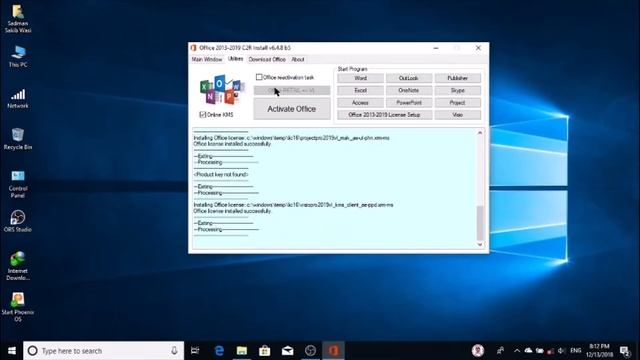640x360 pixels.
Task: Open the Recycle Bin desktop icon
Action: 18,138
